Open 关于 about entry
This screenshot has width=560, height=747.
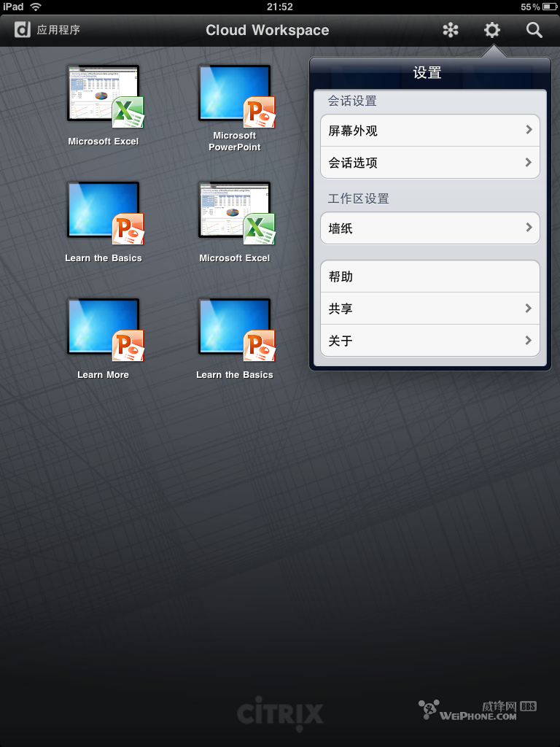pos(430,341)
